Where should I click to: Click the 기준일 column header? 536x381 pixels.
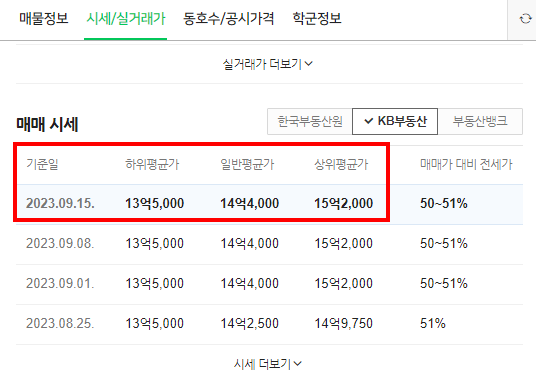coord(42,164)
